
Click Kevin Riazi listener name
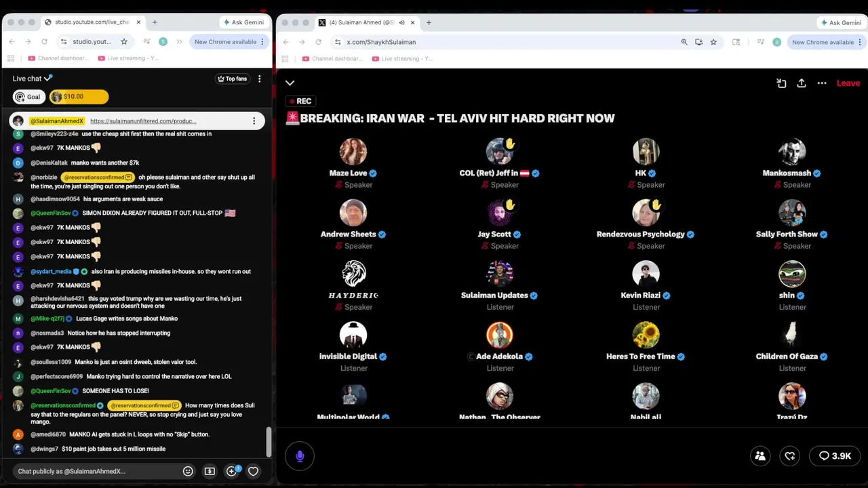click(x=641, y=295)
